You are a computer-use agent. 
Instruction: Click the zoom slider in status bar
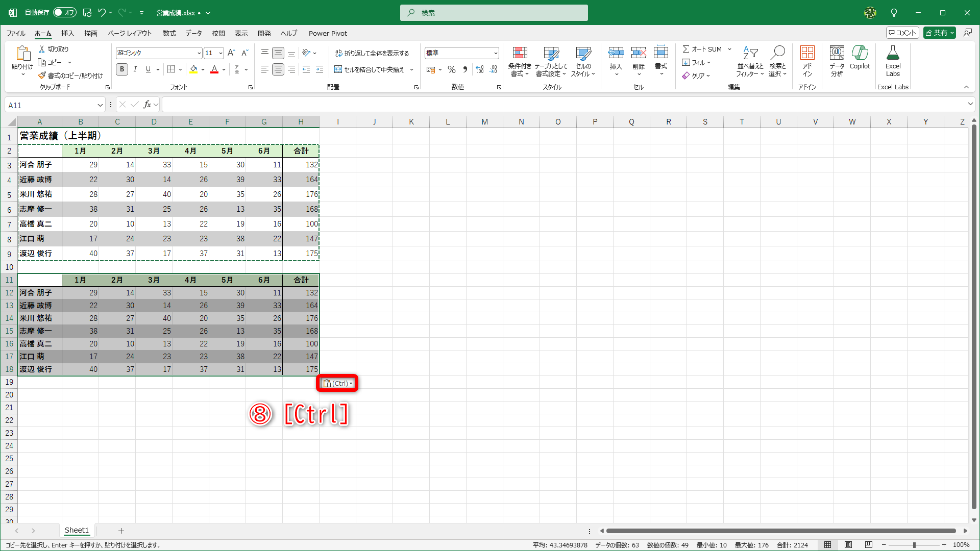[914, 545]
